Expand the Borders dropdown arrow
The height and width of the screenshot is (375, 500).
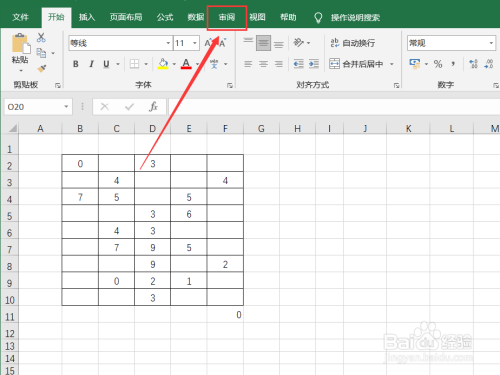pos(146,64)
